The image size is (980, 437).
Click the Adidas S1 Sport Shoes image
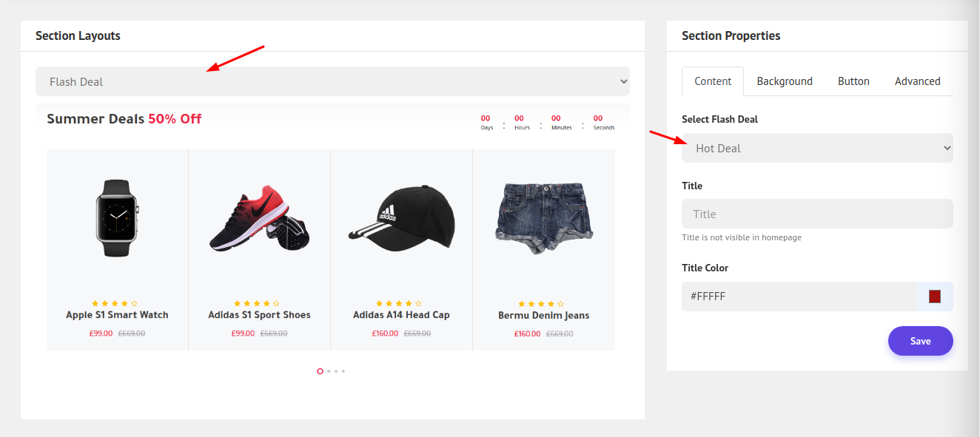tap(259, 218)
